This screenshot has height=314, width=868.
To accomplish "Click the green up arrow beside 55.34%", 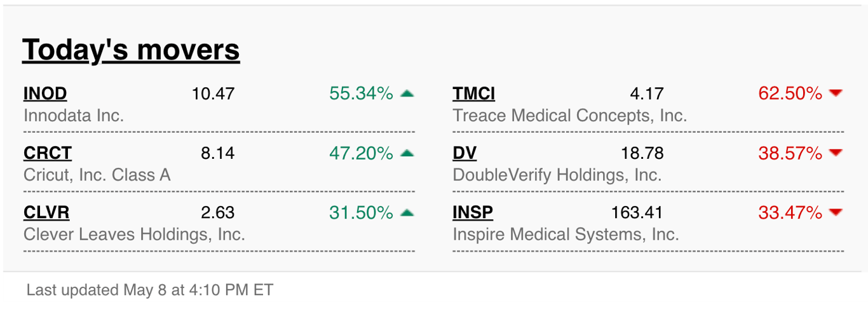I will tap(407, 93).
